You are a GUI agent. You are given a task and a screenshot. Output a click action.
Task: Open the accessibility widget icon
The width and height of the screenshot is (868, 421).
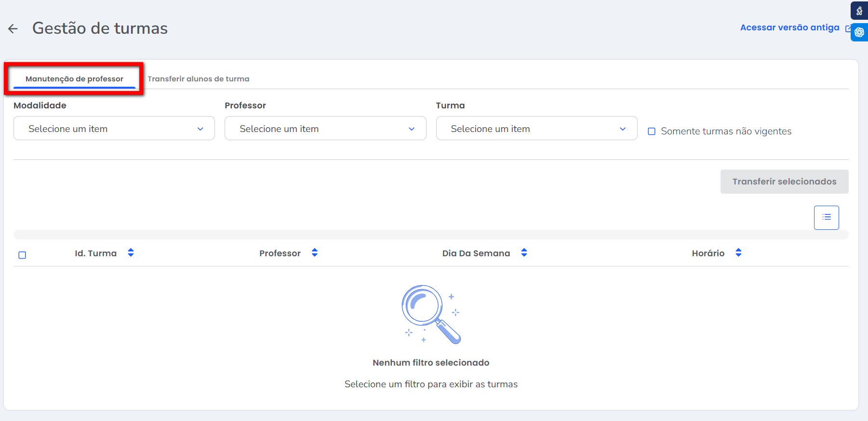(859, 11)
